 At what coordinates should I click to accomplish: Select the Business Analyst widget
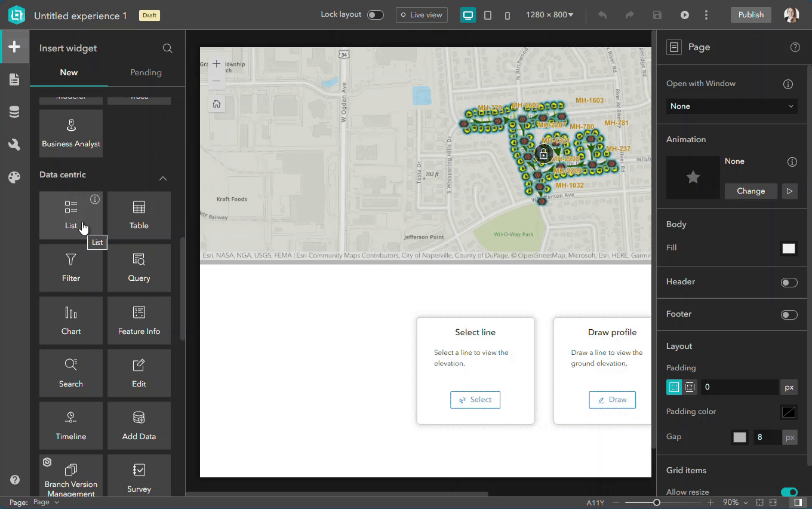[71, 133]
